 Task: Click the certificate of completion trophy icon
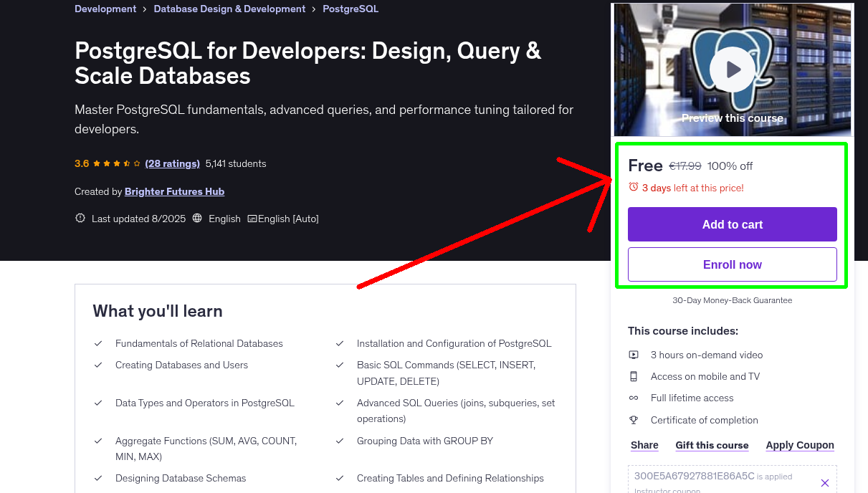634,420
